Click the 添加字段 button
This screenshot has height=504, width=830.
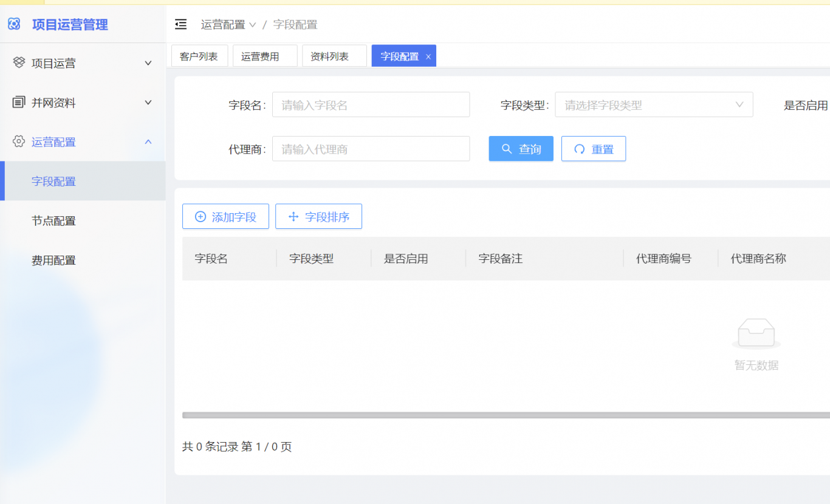pyautogui.click(x=225, y=217)
